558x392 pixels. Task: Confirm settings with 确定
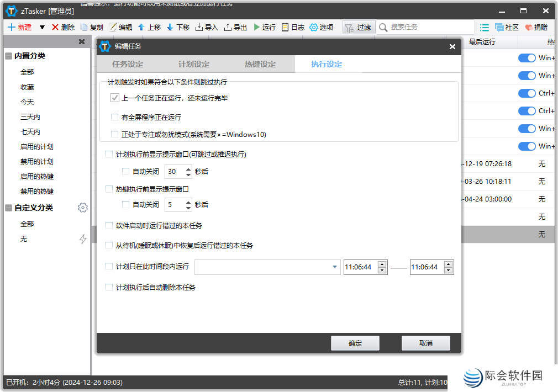point(355,343)
